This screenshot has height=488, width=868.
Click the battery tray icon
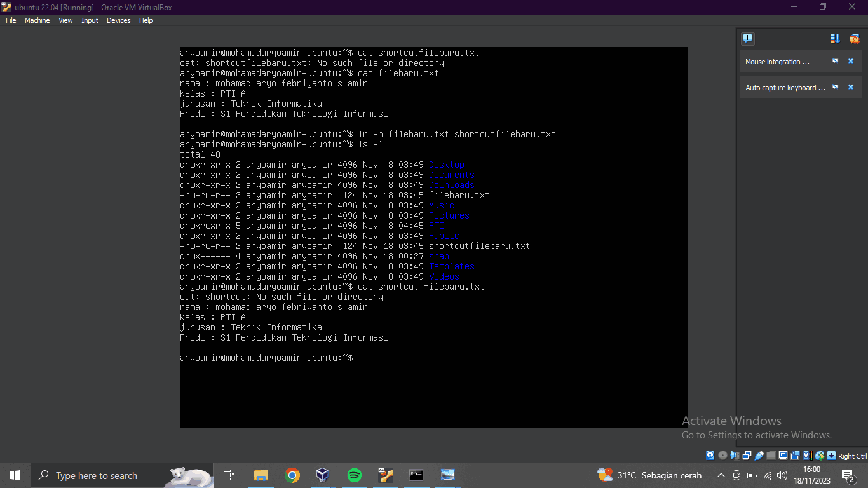pos(752,475)
